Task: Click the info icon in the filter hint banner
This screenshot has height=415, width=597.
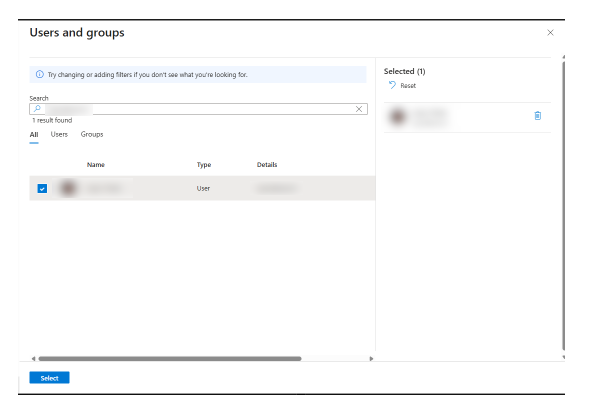Action: pos(40,74)
